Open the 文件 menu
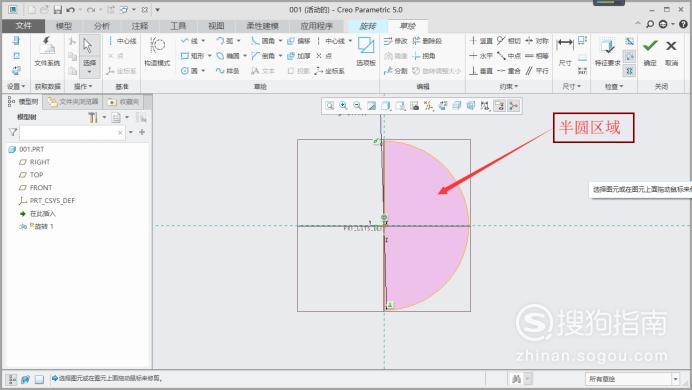692x390 pixels. pos(23,26)
